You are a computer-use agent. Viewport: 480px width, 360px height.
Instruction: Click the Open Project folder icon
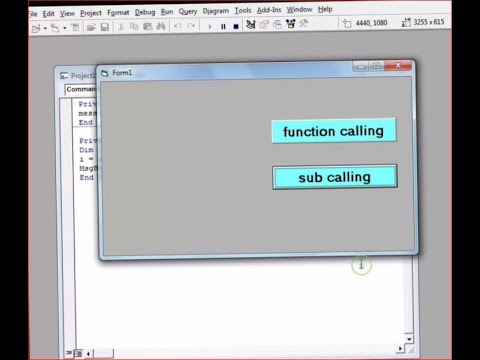click(91, 27)
